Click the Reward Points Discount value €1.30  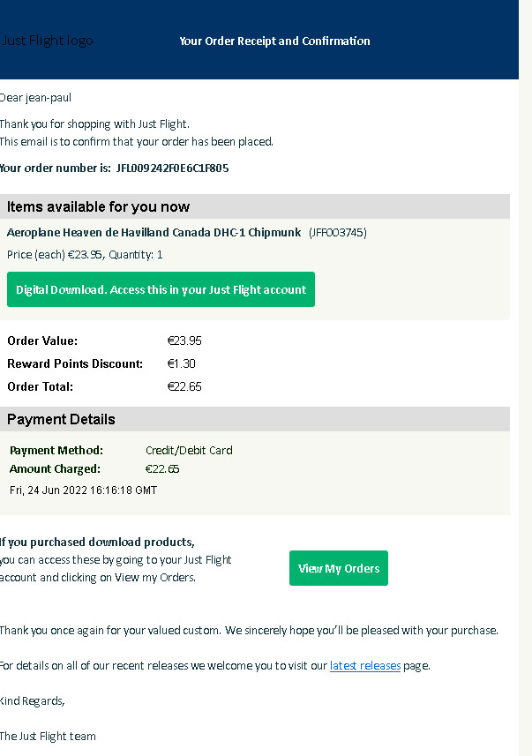click(182, 363)
